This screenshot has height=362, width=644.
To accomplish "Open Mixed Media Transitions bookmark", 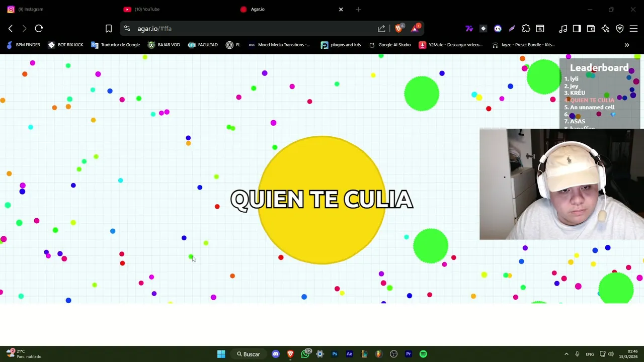I will point(279,45).
